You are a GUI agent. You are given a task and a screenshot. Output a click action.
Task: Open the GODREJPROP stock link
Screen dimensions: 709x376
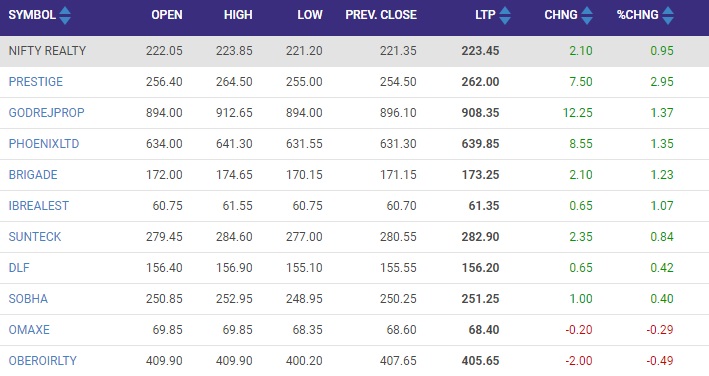point(47,113)
